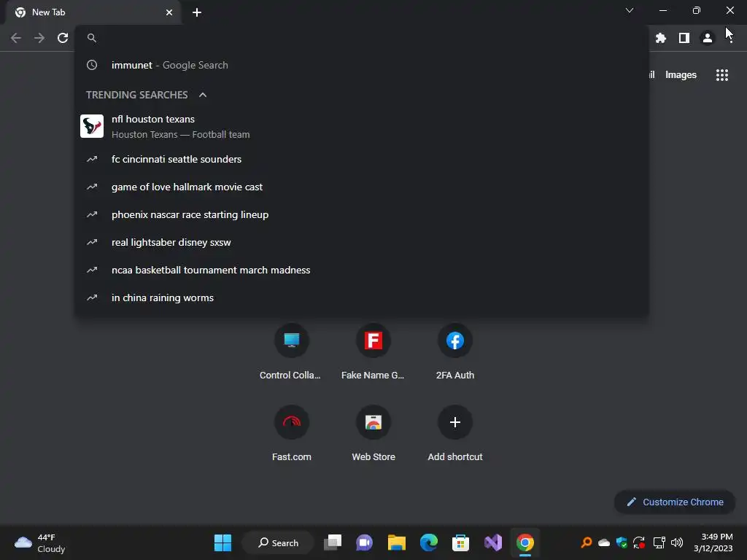Click the Customize Chrome button
This screenshot has width=747, height=560.
pyautogui.click(x=675, y=502)
